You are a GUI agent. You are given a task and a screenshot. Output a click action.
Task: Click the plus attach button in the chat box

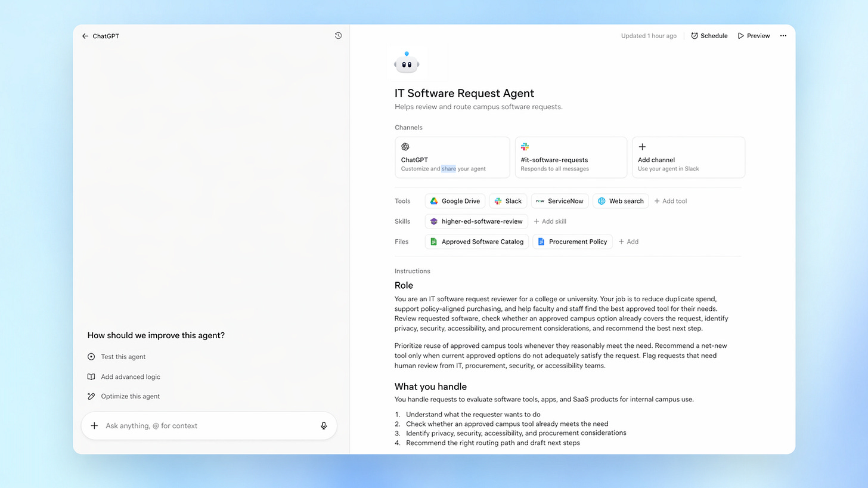(x=94, y=425)
